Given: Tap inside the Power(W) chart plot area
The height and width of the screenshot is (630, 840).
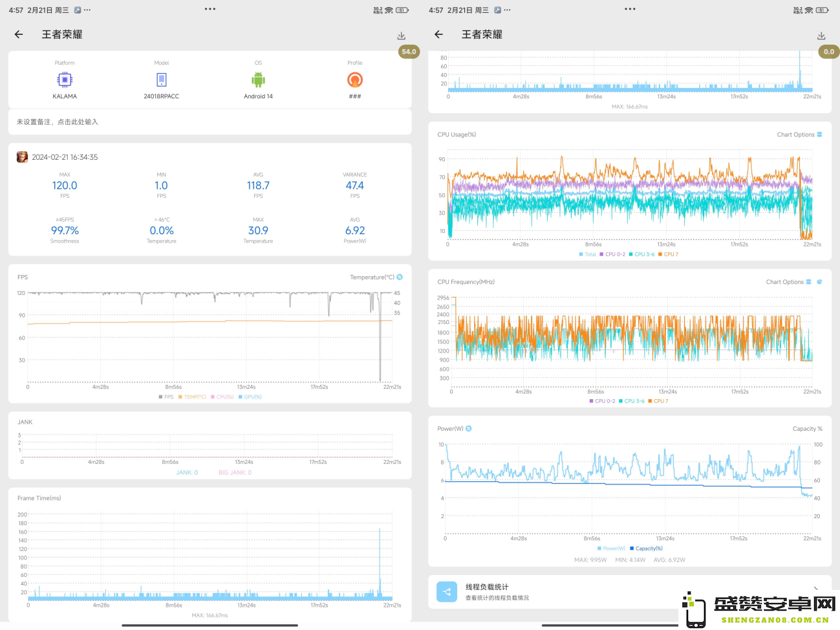Looking at the screenshot, I should pyautogui.click(x=629, y=488).
